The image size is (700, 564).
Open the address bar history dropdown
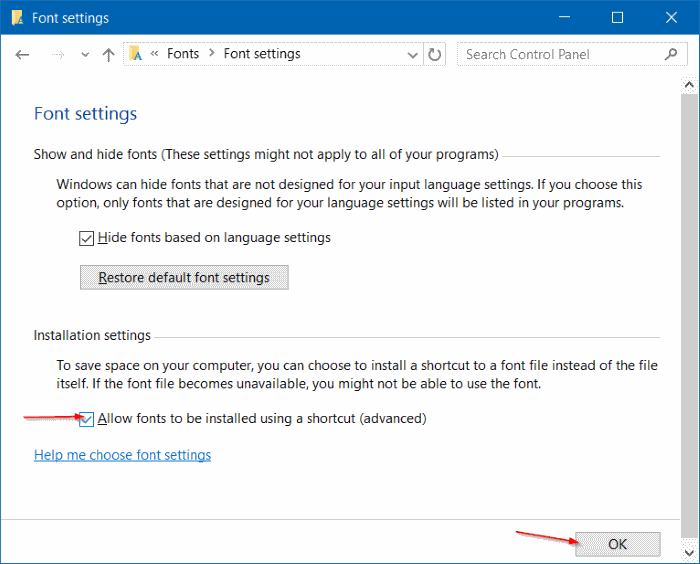412,54
